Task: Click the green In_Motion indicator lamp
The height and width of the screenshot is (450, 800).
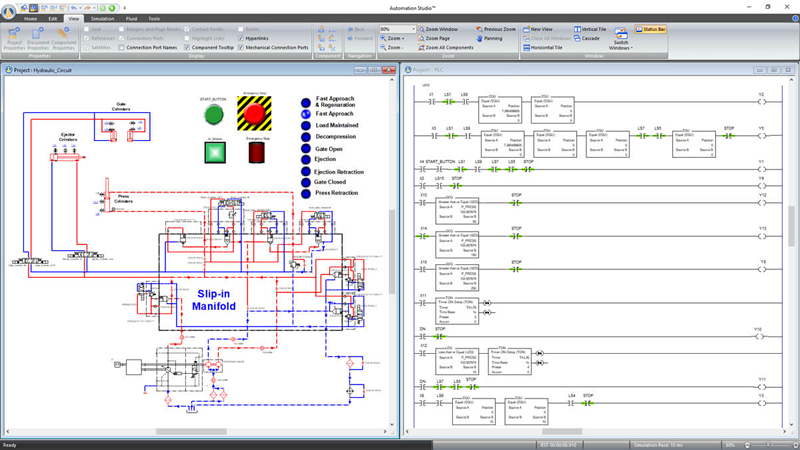Action: pyautogui.click(x=215, y=153)
